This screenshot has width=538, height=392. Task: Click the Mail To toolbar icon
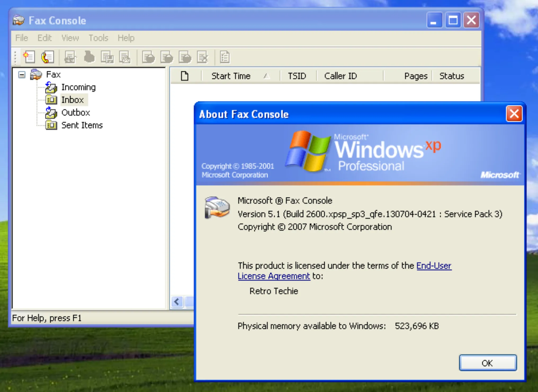(x=124, y=57)
